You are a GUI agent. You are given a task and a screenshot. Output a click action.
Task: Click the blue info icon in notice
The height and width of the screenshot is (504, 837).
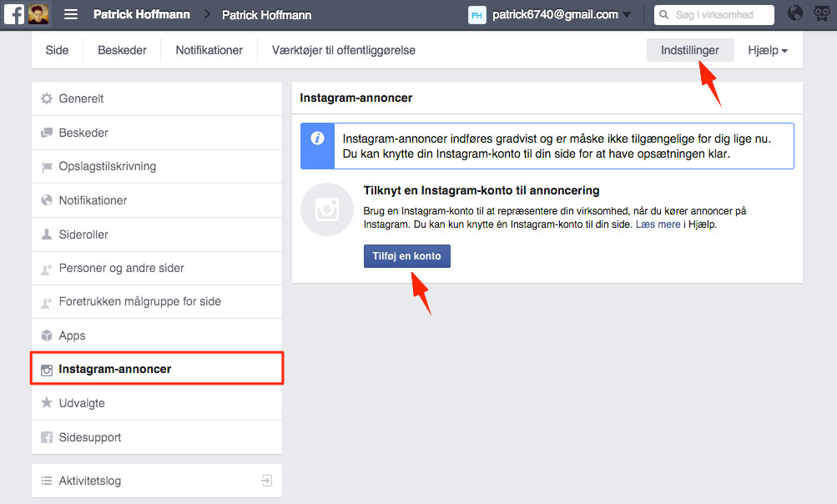pos(318,139)
